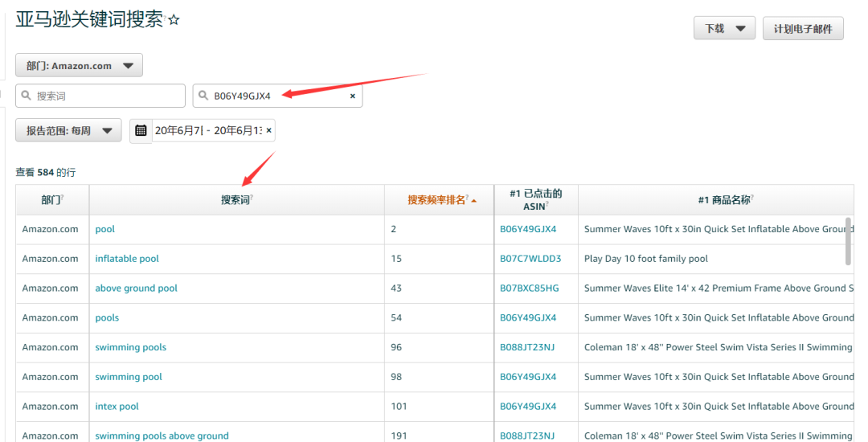The width and height of the screenshot is (868, 442).
Task: Open the 'intex pool' search term link
Action: pos(117,407)
